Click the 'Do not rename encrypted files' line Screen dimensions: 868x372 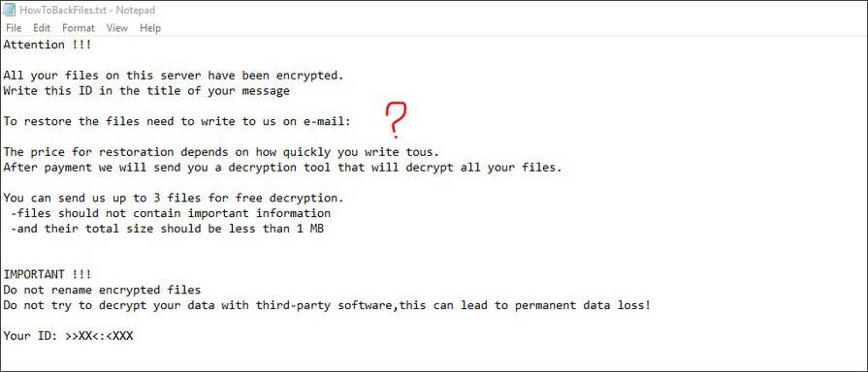[x=102, y=290]
